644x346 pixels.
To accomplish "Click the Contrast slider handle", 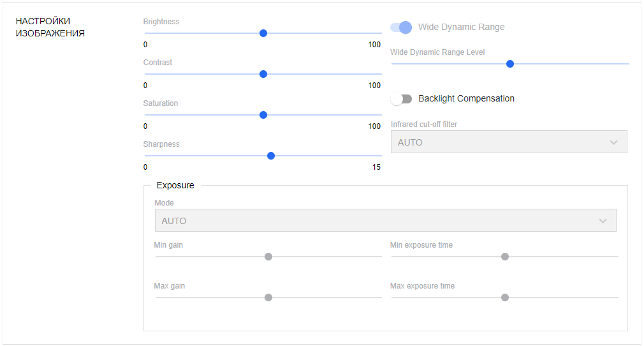I will click(263, 74).
